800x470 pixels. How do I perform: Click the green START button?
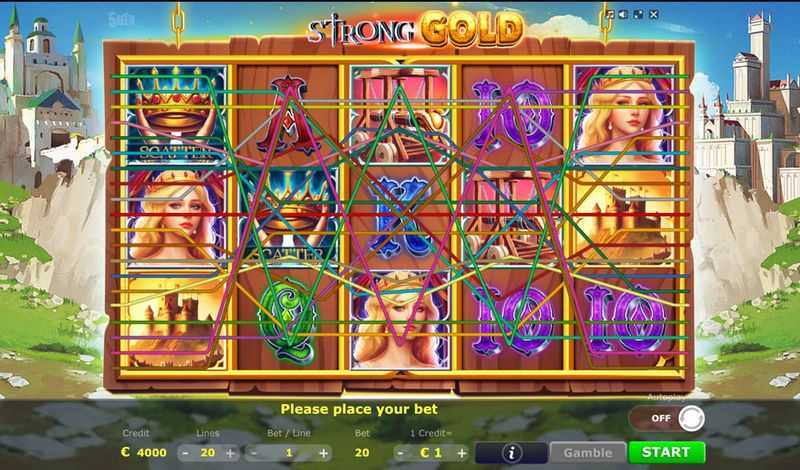666,452
